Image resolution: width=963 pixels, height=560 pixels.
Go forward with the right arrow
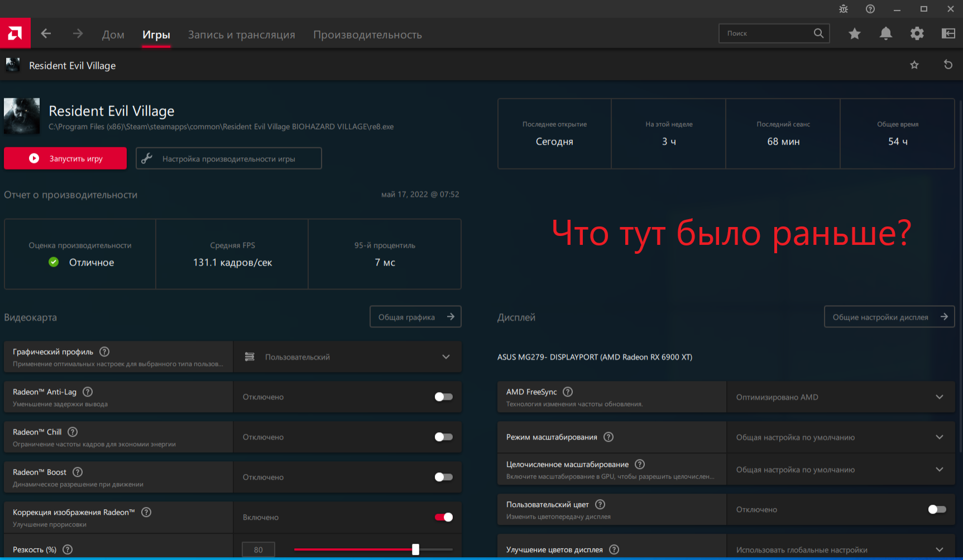78,34
